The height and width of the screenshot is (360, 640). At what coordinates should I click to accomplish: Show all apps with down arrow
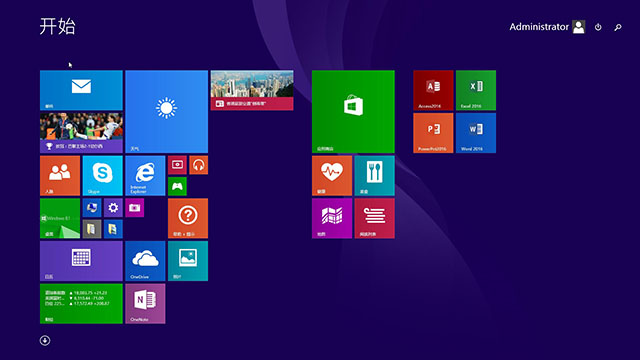[45, 340]
